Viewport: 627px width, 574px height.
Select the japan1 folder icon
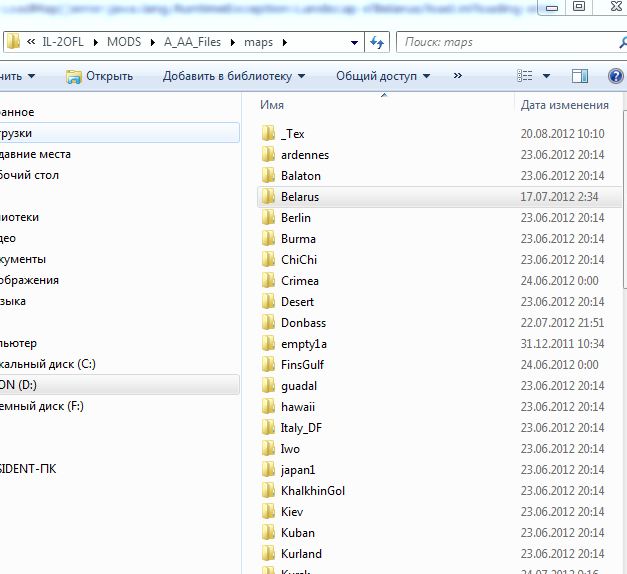(x=268, y=469)
